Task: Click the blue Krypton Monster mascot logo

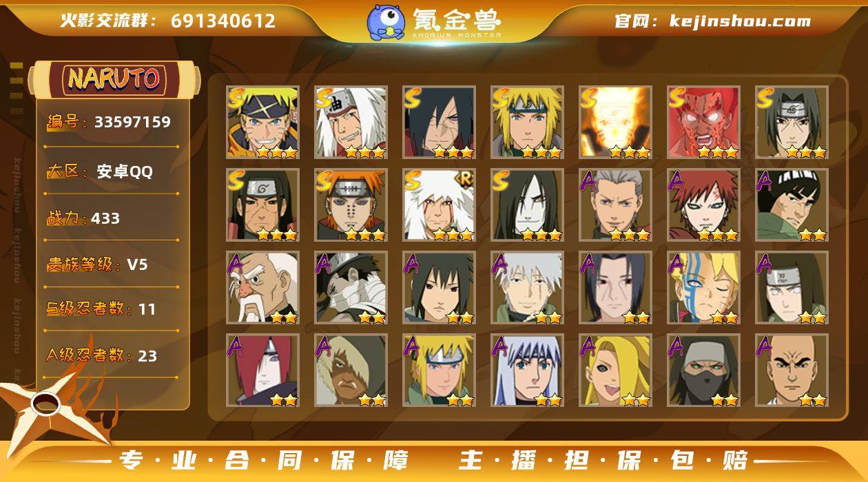Action: [385, 21]
